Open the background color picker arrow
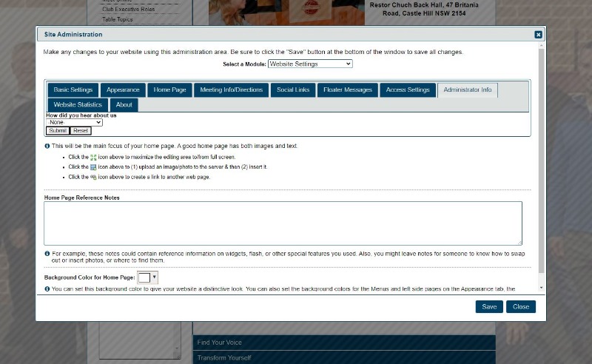 [x=154, y=277]
